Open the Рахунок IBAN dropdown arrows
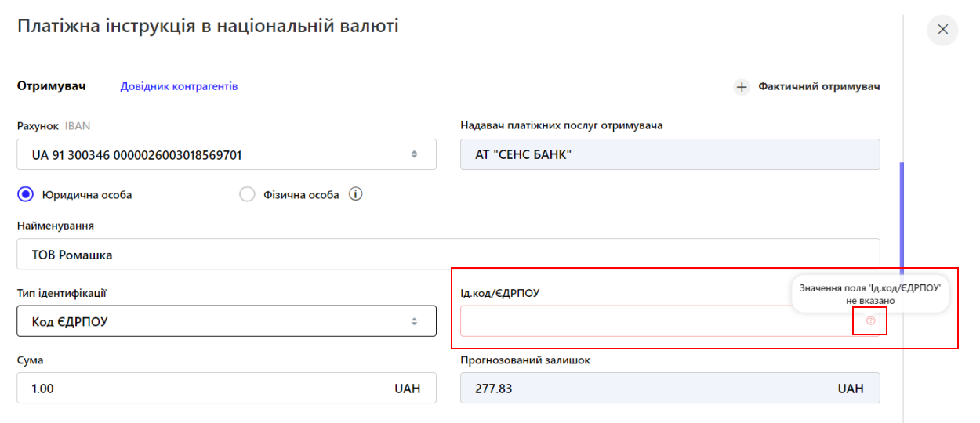 [x=415, y=154]
